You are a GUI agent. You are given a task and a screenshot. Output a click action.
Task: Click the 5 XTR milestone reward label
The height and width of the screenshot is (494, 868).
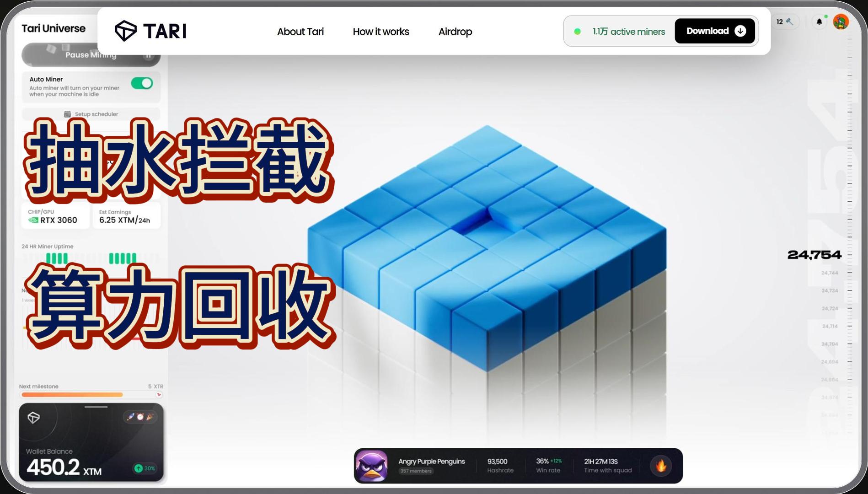pyautogui.click(x=155, y=387)
